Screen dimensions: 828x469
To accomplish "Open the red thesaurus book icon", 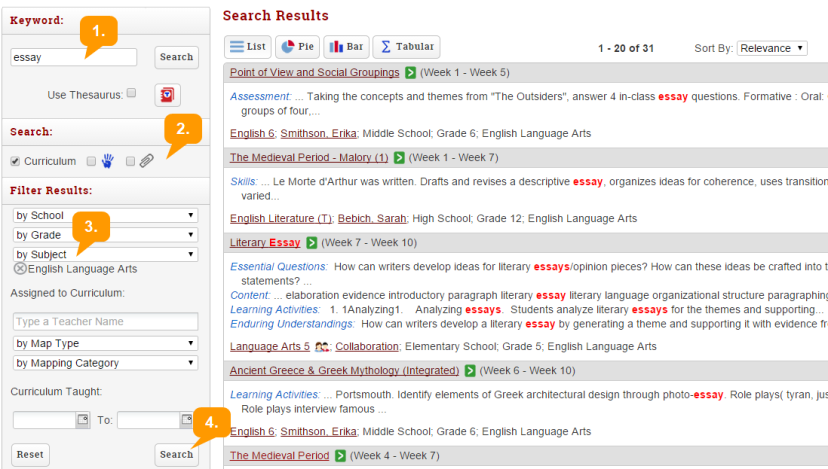I will 167,94.
